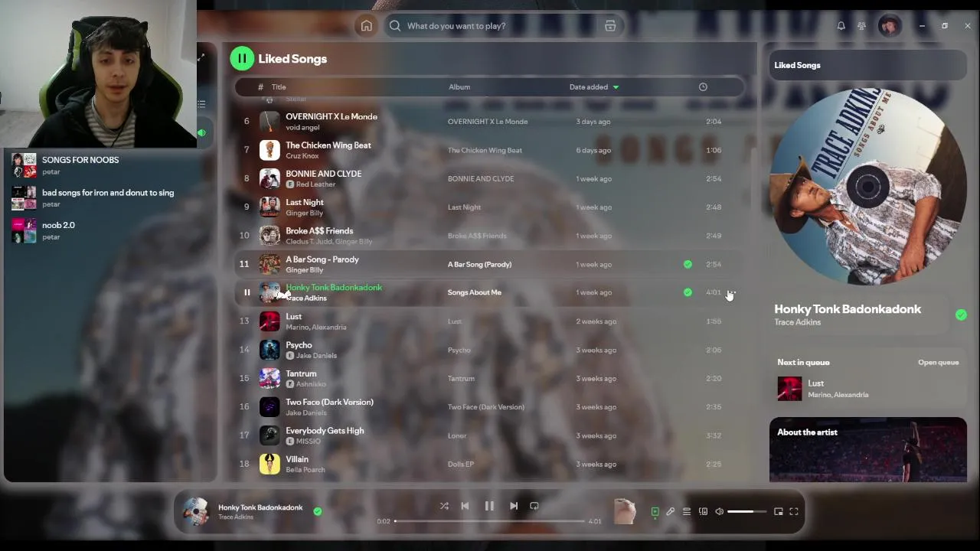The image size is (980, 551).
Task: Click the list view icon in sidebar
Action: point(201,103)
